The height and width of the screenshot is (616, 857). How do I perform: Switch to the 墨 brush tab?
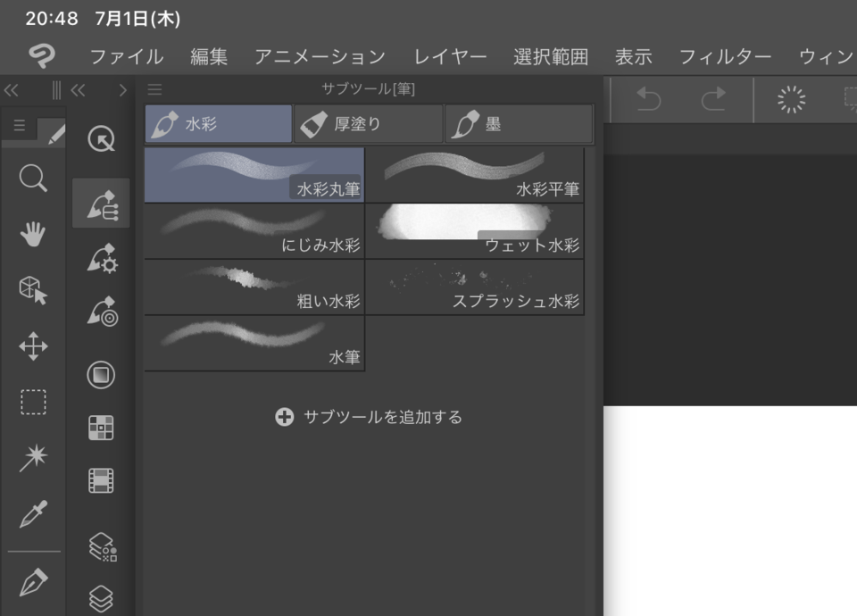click(518, 123)
